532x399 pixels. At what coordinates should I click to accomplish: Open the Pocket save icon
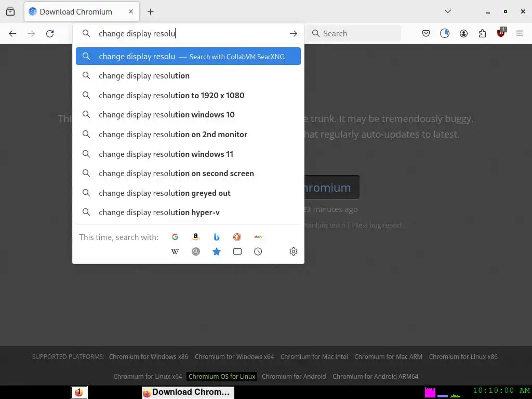tap(426, 34)
